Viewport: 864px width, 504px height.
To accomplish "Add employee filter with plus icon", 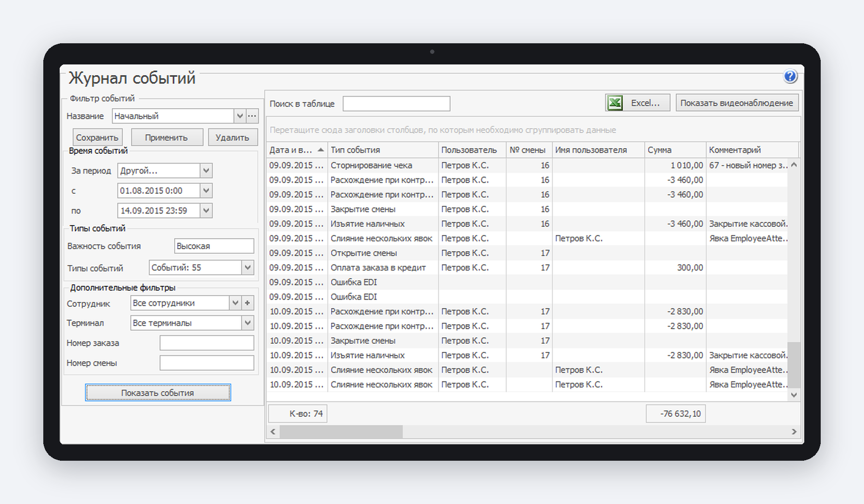I will pyautogui.click(x=247, y=303).
